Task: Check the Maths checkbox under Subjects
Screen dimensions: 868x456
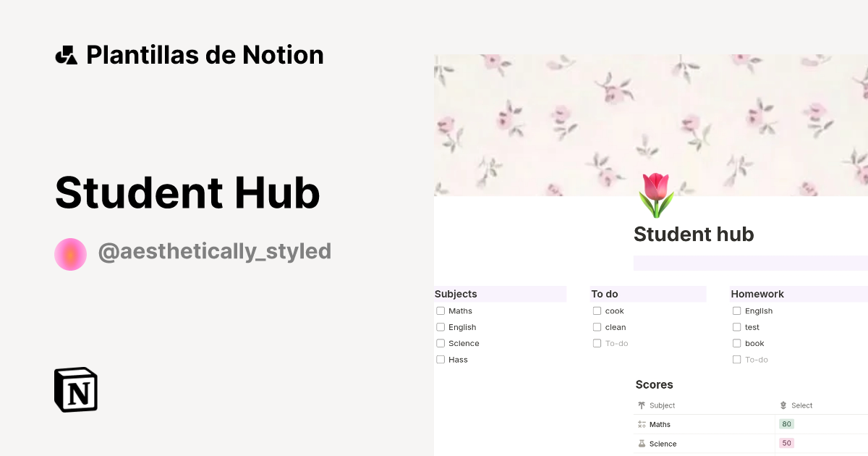Action: click(x=440, y=310)
